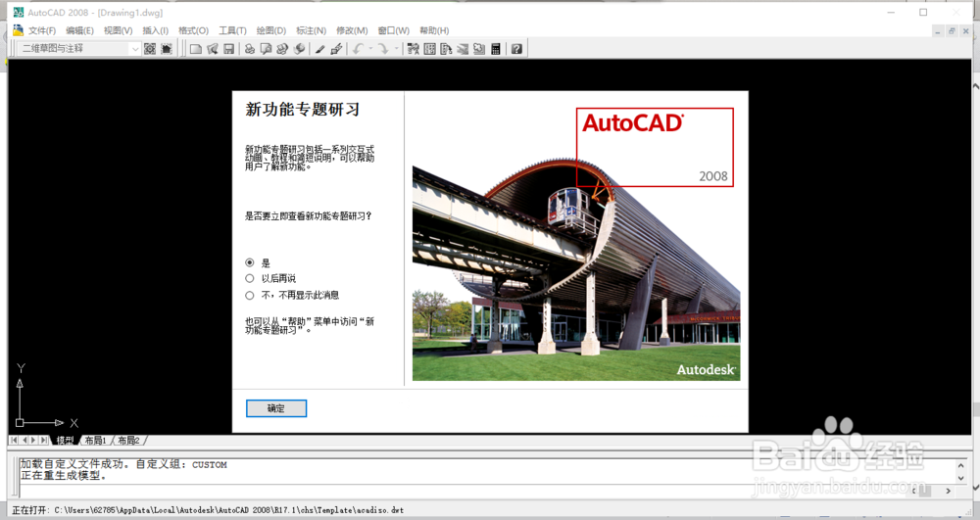Go to previous layout tab arrow
Viewport: 980px width, 520px height.
click(24, 440)
